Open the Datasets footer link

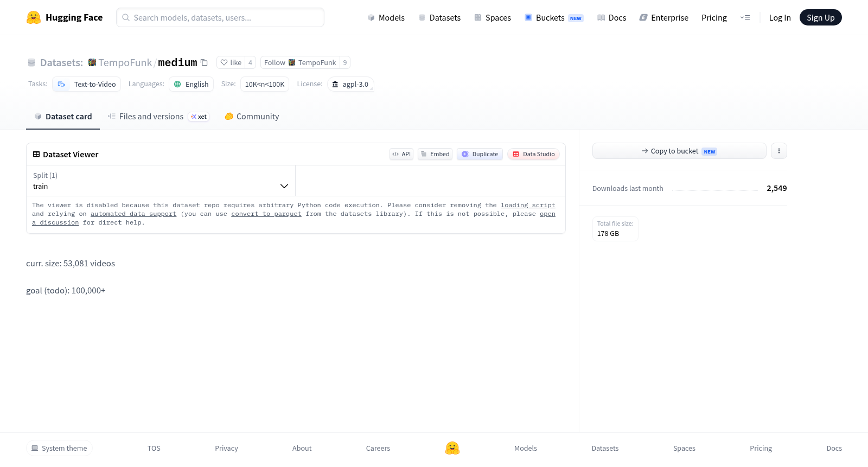tap(605, 448)
